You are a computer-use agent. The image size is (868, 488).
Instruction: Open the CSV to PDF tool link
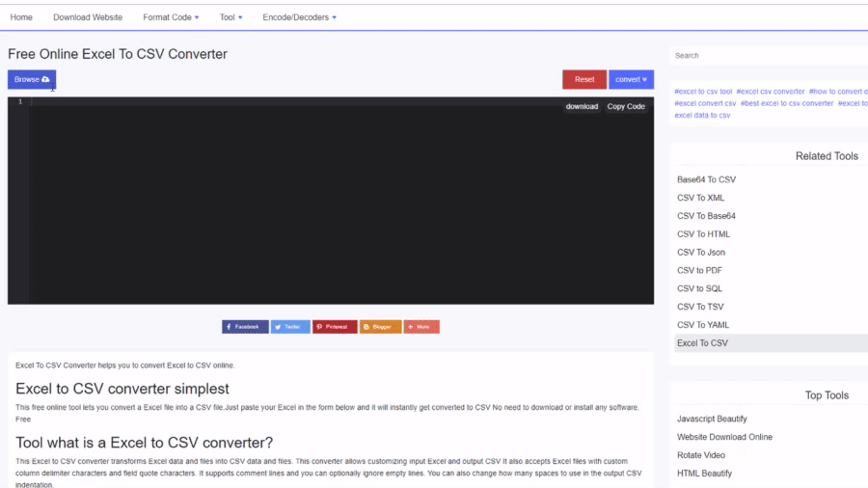[x=699, y=270]
